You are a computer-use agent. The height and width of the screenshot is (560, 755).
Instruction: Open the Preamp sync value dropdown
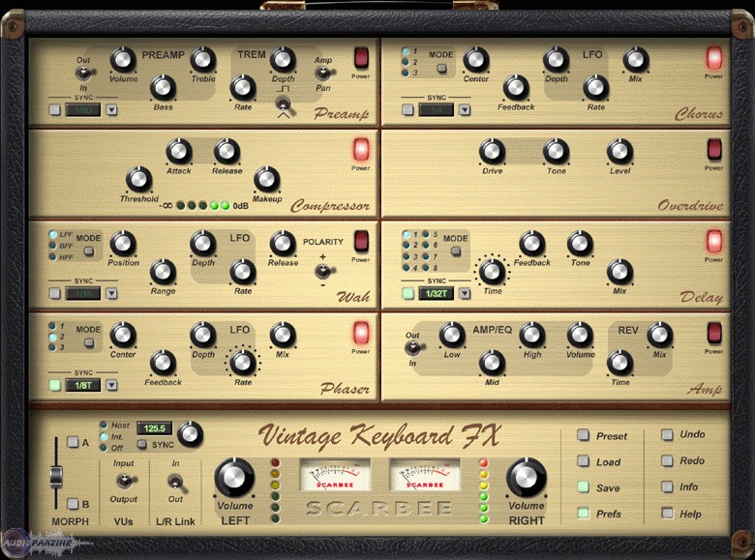coord(111,110)
